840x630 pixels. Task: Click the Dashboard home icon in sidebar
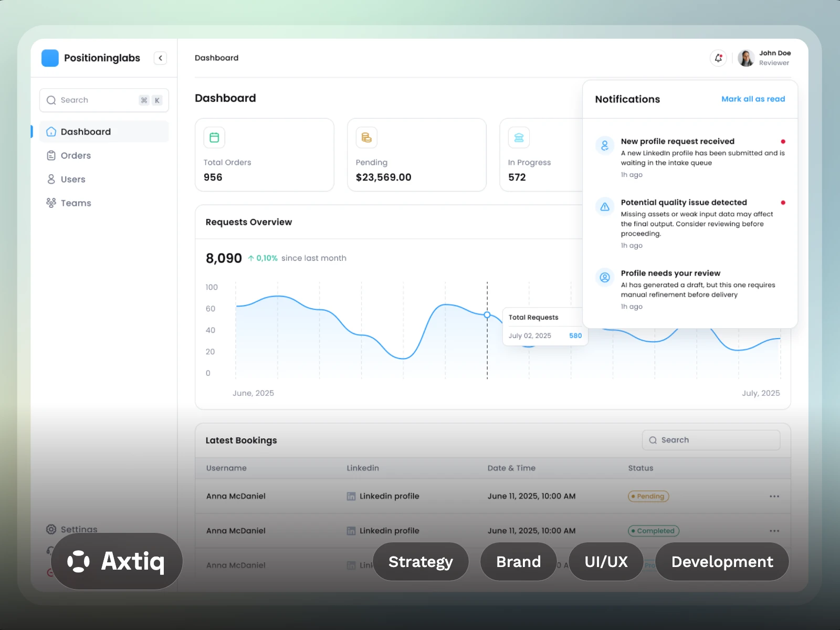click(x=51, y=132)
